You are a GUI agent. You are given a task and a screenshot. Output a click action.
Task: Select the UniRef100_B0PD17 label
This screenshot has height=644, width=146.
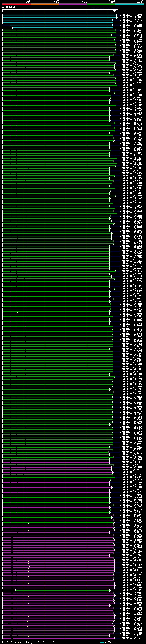coord(131,465)
